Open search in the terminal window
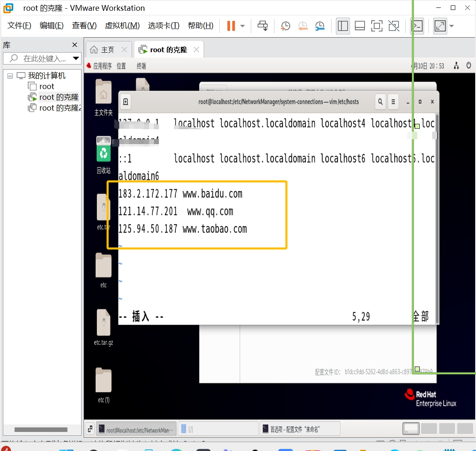The width and height of the screenshot is (476, 451). [x=380, y=102]
